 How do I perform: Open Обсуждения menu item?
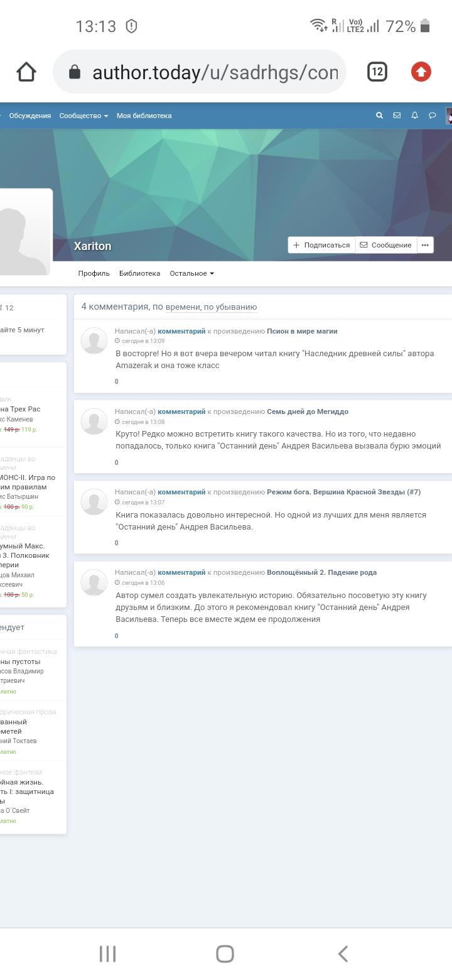[30, 116]
